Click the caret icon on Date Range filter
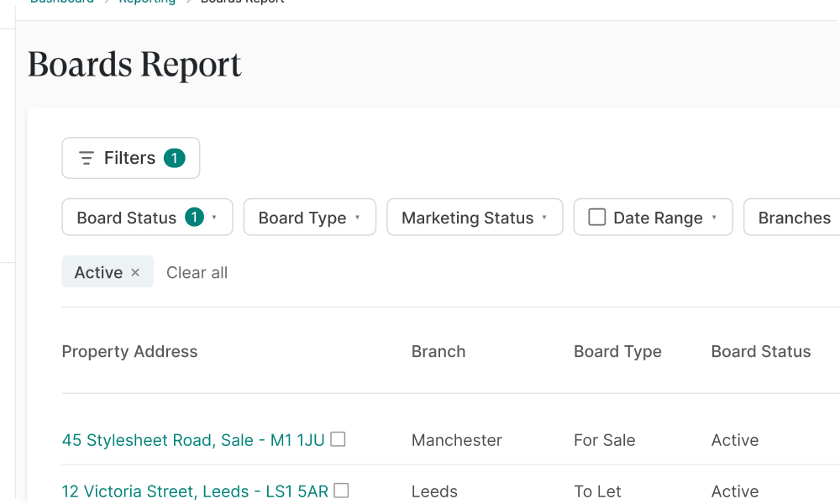This screenshot has width=840, height=504. coord(714,218)
